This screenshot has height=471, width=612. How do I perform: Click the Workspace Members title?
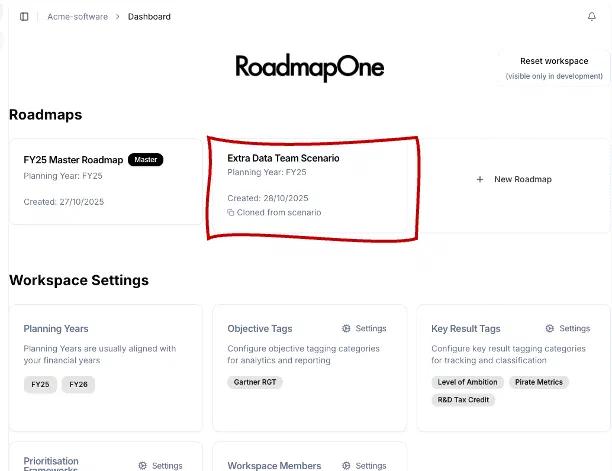274,466
